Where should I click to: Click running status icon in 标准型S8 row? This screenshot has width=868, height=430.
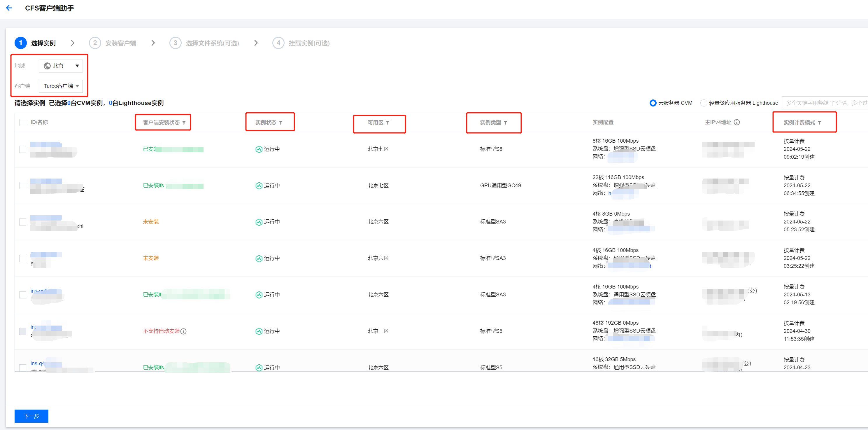(x=259, y=149)
